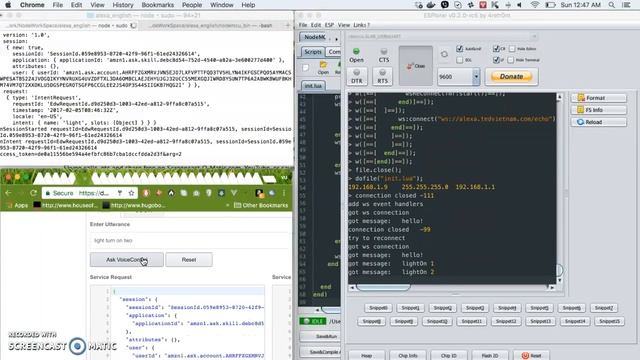Open the Apps bookmarks shortcut
The height and width of the screenshot is (360, 640).
coord(18,205)
